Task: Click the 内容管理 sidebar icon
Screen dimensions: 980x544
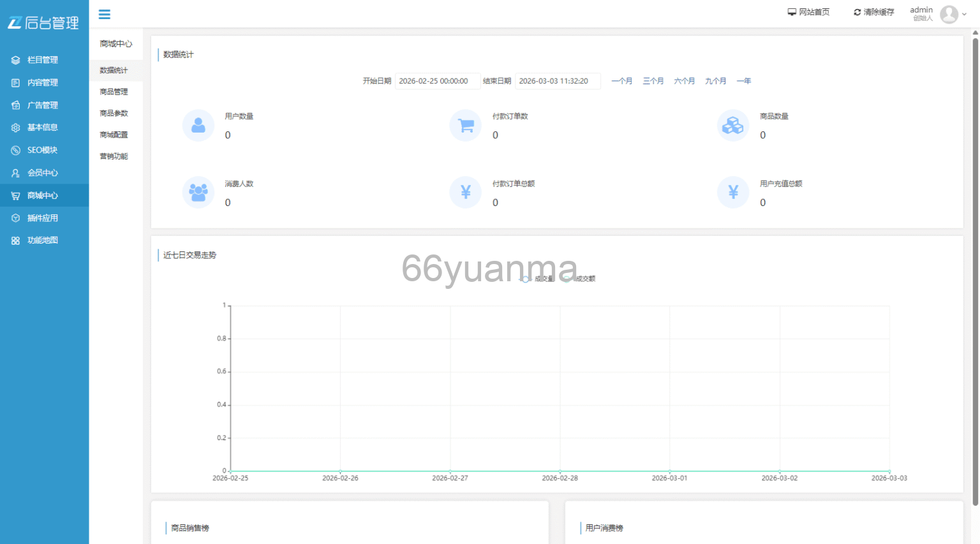Action: point(15,83)
